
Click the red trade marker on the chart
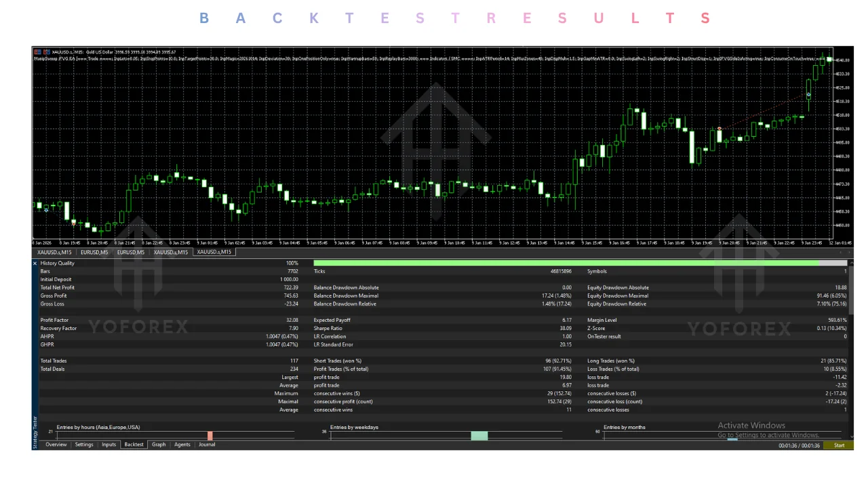(x=719, y=128)
